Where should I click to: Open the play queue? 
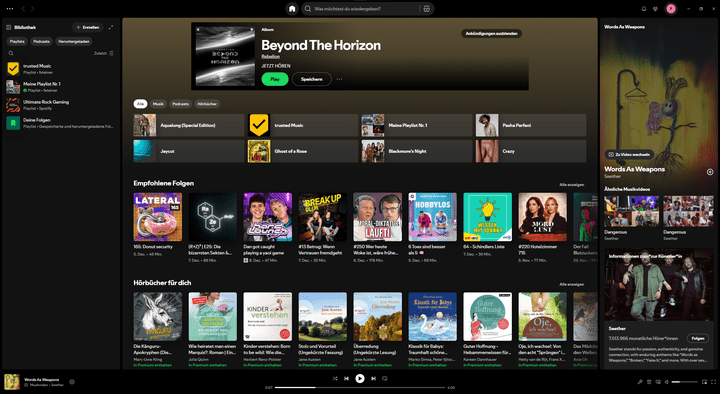coord(649,382)
